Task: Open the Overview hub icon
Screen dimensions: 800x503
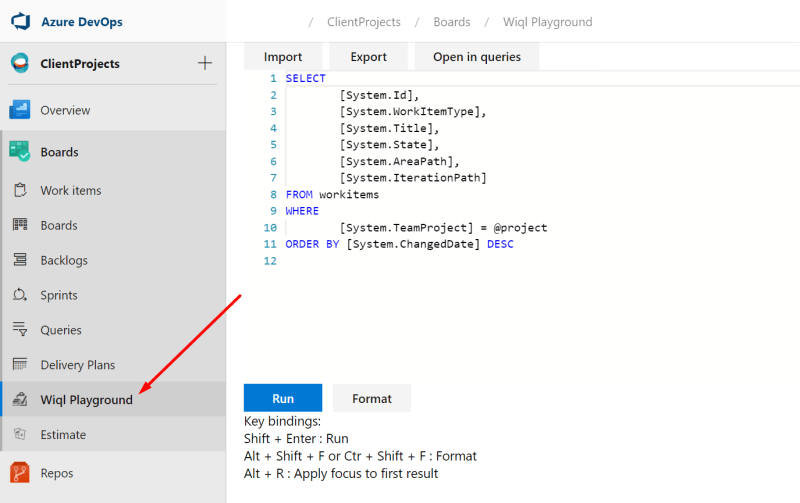Action: [x=19, y=110]
